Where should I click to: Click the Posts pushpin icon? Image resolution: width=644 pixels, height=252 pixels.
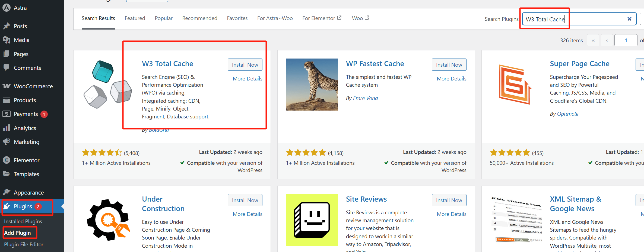pyautogui.click(x=7, y=26)
